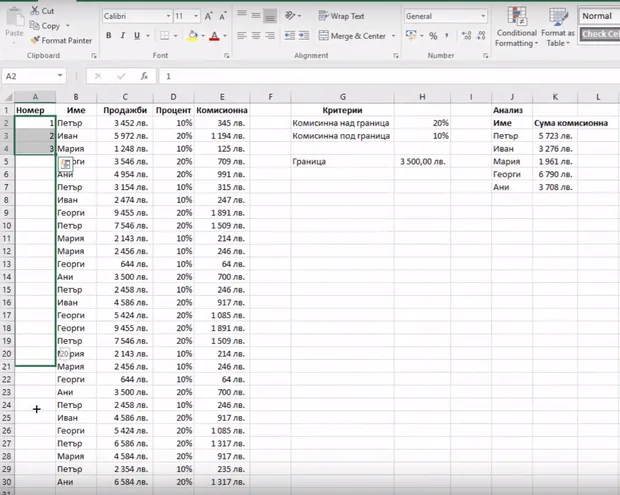Apply the yellow Fill Color bucket

point(193,36)
